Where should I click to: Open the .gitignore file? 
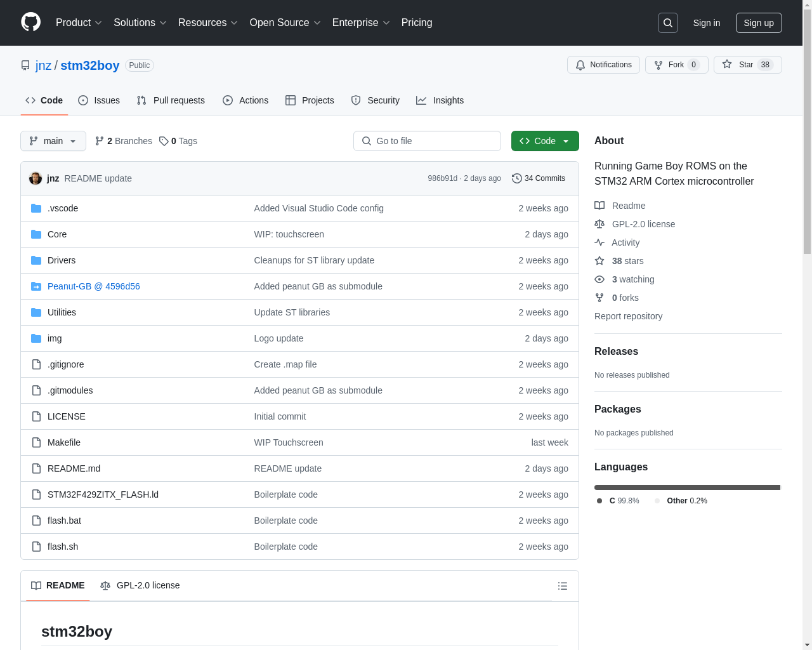65,364
